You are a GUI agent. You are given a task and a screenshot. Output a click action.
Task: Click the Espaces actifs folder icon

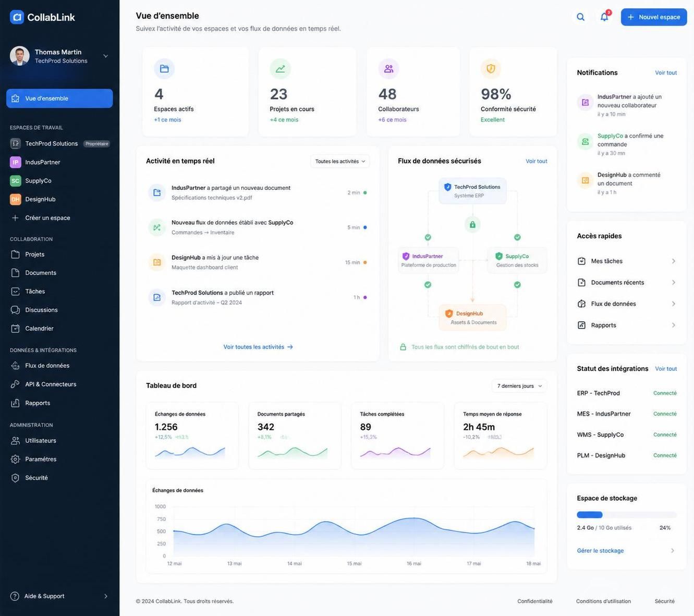point(164,68)
